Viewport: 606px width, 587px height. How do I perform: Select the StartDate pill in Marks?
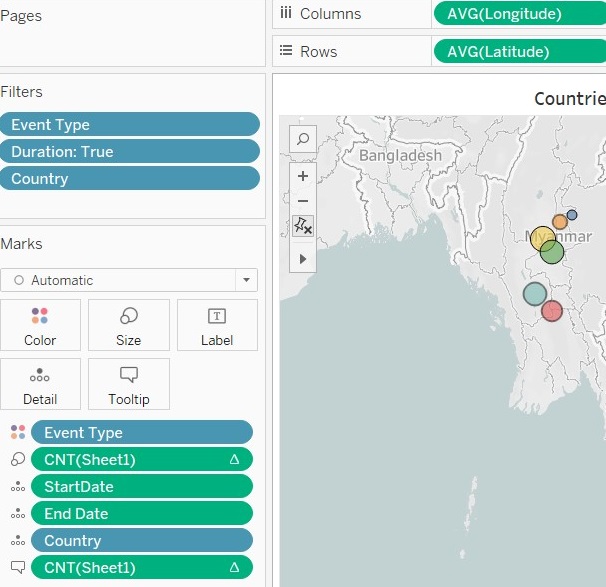[x=141, y=487]
